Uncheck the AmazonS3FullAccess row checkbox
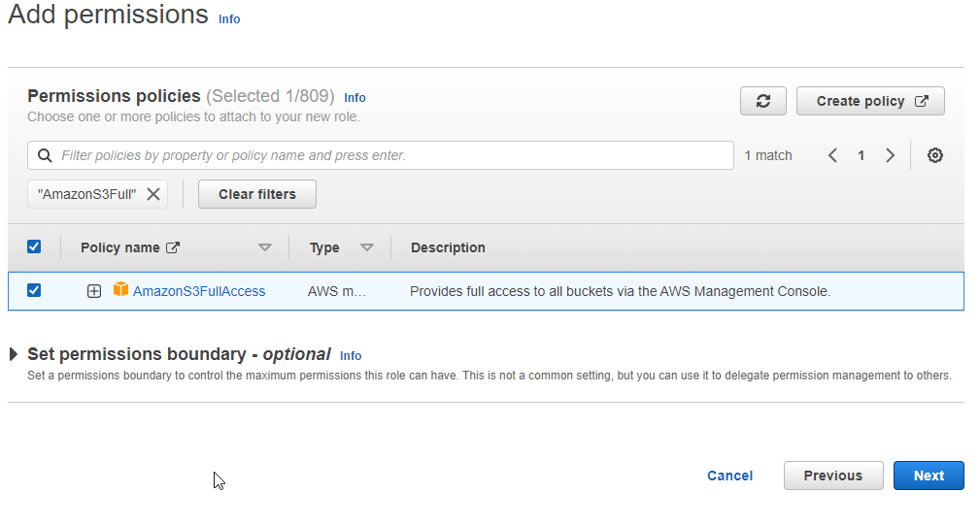 (34, 290)
